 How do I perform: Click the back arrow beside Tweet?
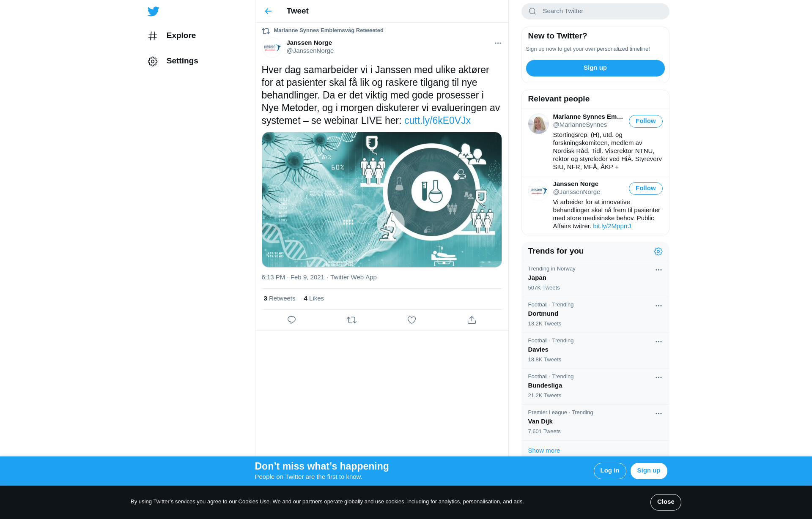click(x=268, y=11)
